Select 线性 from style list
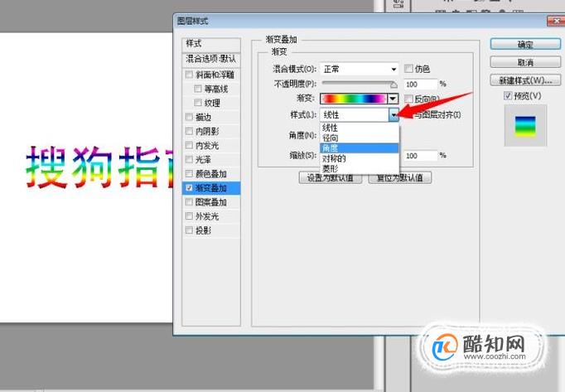565x392 pixels. point(360,128)
